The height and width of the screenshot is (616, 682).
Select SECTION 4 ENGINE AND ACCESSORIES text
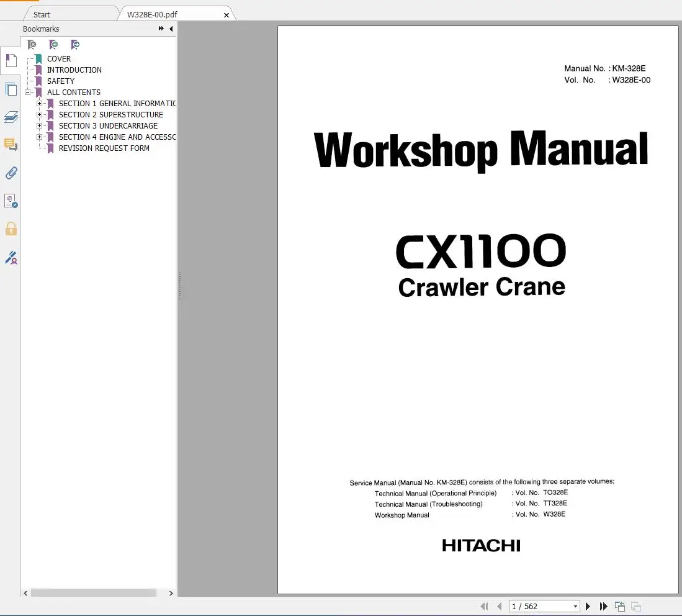pyautogui.click(x=117, y=137)
